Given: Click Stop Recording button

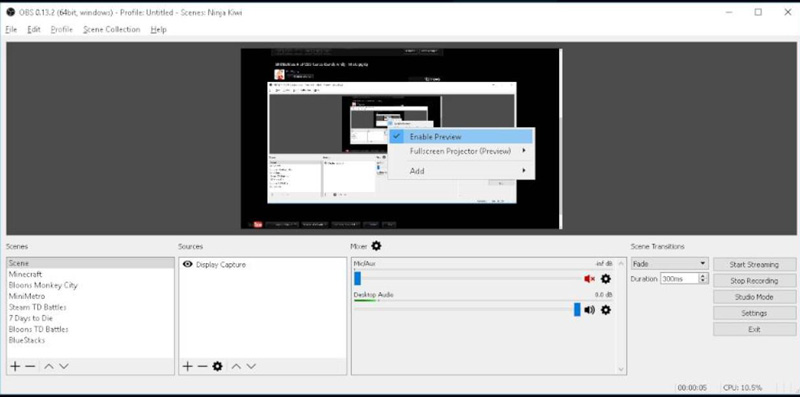Looking at the screenshot, I should tap(754, 281).
